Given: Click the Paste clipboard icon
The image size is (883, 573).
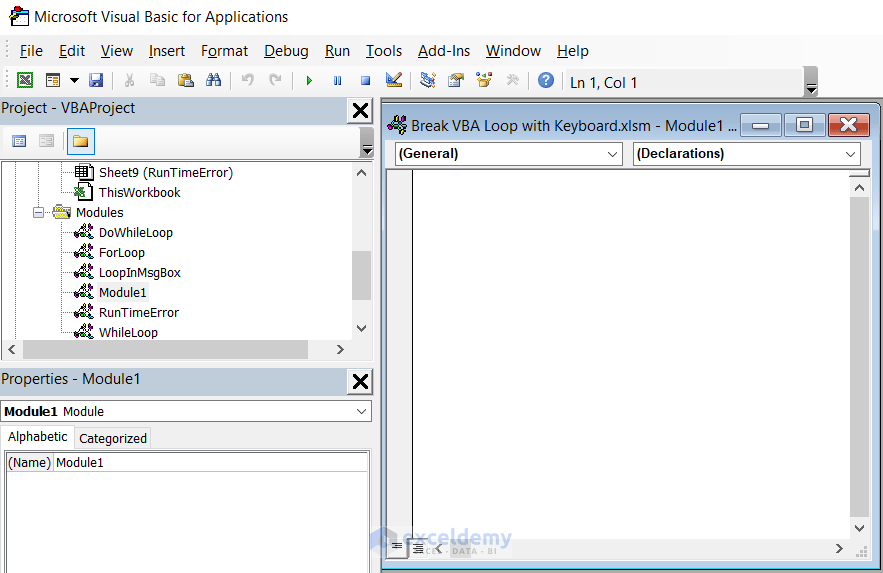Looking at the screenshot, I should (x=185, y=80).
